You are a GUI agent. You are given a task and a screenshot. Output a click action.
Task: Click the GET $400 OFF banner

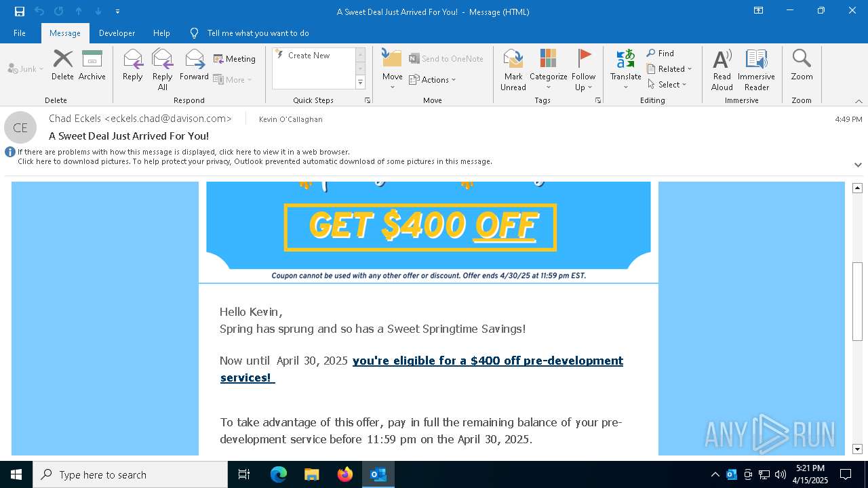pyautogui.click(x=420, y=227)
